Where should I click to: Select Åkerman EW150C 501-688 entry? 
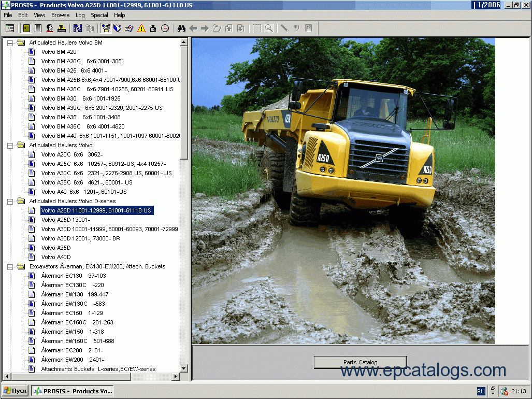78,341
